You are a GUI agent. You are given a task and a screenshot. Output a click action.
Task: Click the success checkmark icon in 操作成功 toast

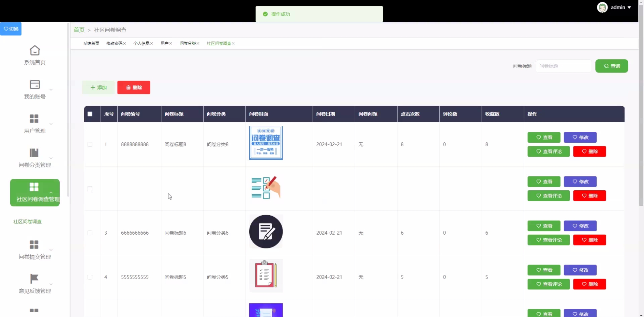pos(265,14)
